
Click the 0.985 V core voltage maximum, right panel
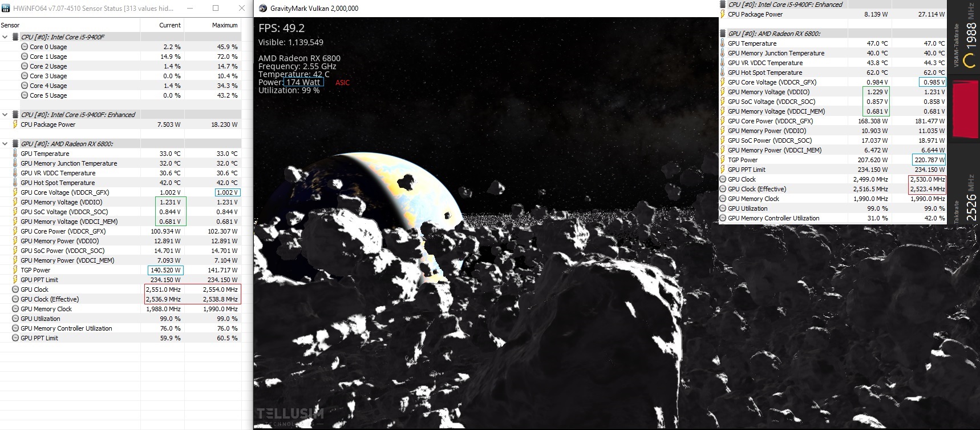click(933, 82)
